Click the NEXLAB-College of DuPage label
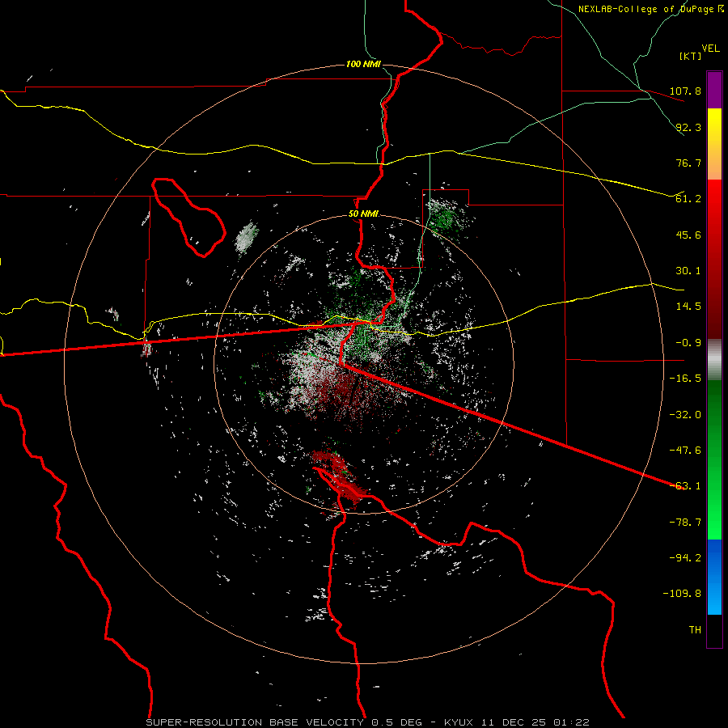 click(650, 9)
